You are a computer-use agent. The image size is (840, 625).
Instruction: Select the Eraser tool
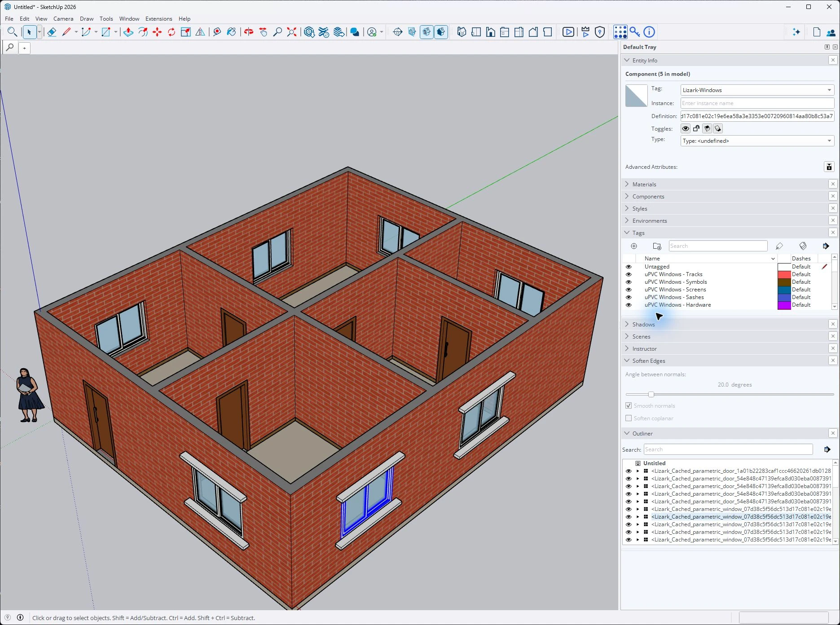(x=52, y=32)
